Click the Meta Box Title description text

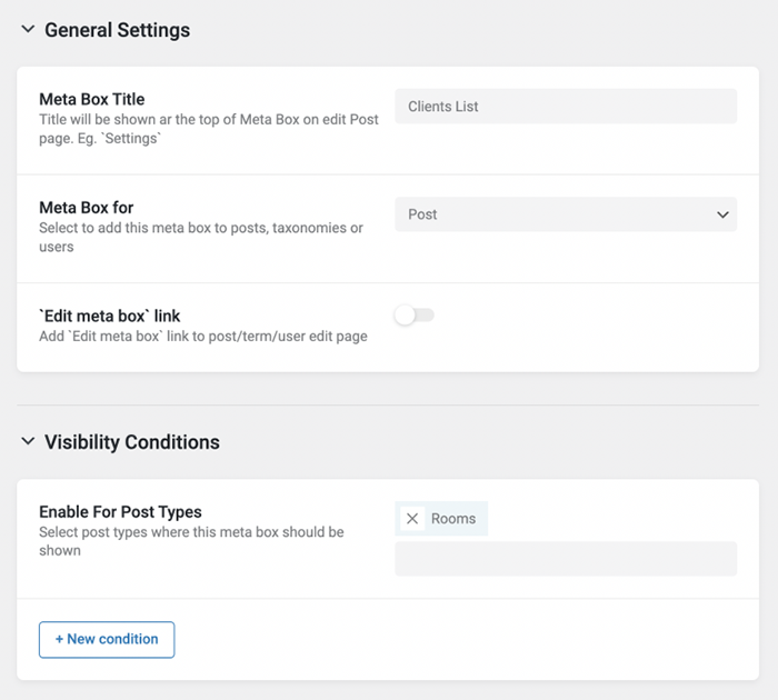point(208,129)
